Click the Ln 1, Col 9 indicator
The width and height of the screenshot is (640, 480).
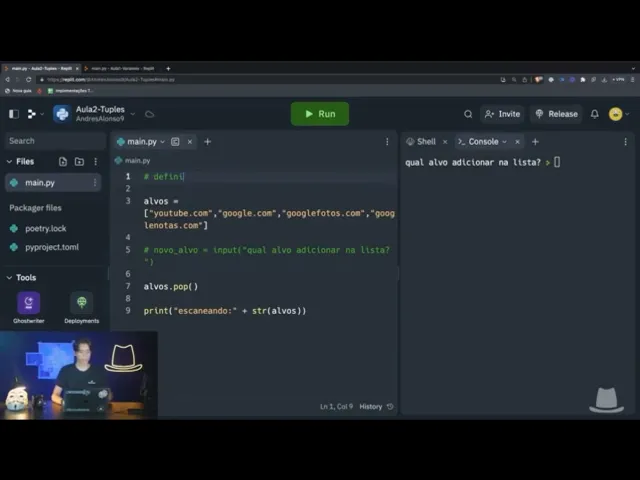pos(336,407)
